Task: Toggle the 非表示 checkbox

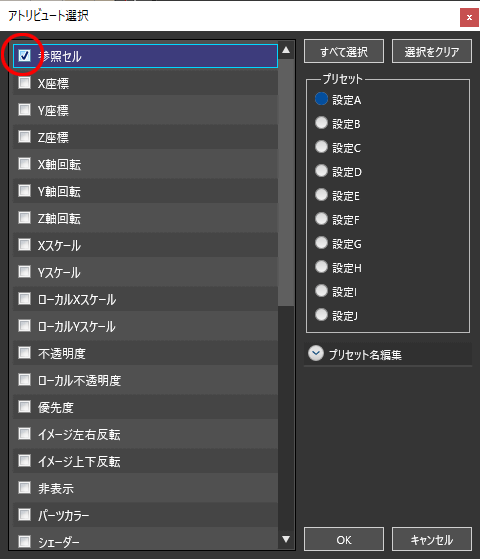Action: click(24, 487)
